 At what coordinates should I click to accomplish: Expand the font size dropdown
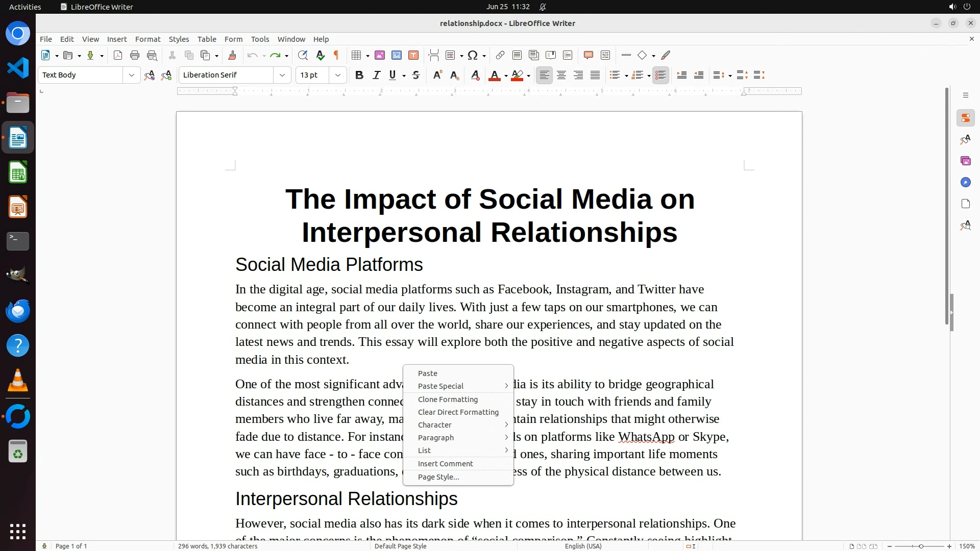coord(337,76)
